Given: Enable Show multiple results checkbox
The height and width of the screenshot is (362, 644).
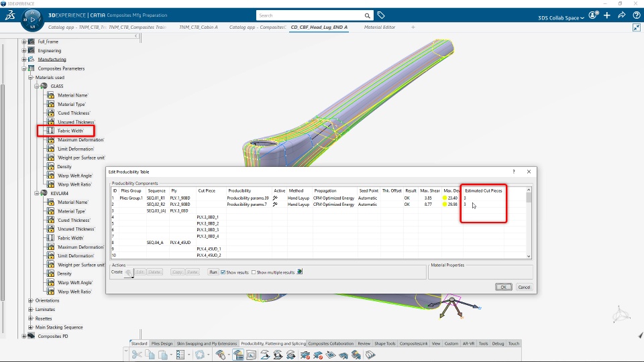Looking at the screenshot, I should pyautogui.click(x=254, y=272).
